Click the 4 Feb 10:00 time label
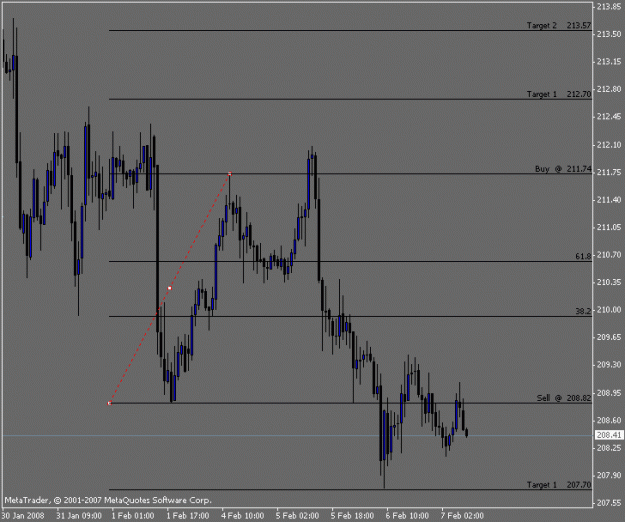 click(x=243, y=516)
